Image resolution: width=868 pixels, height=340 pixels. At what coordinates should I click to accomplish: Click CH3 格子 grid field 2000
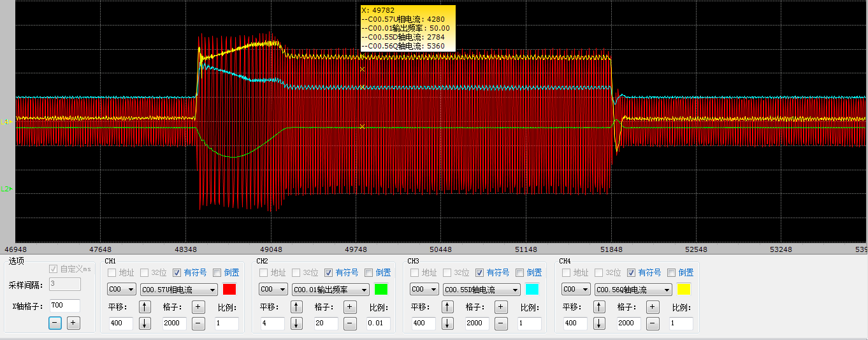click(x=477, y=323)
